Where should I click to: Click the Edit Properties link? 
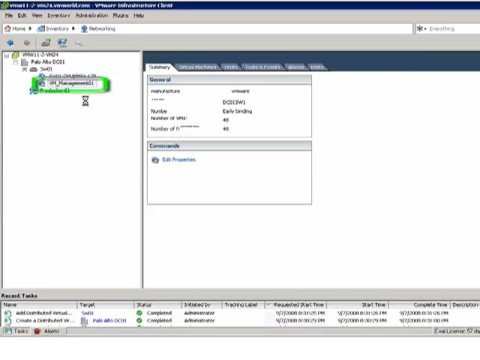click(x=179, y=160)
